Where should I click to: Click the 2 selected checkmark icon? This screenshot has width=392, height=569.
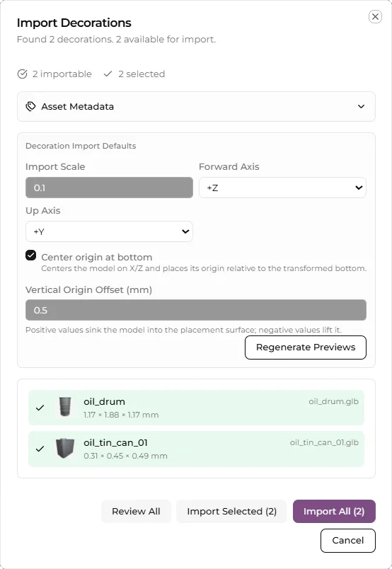click(108, 74)
